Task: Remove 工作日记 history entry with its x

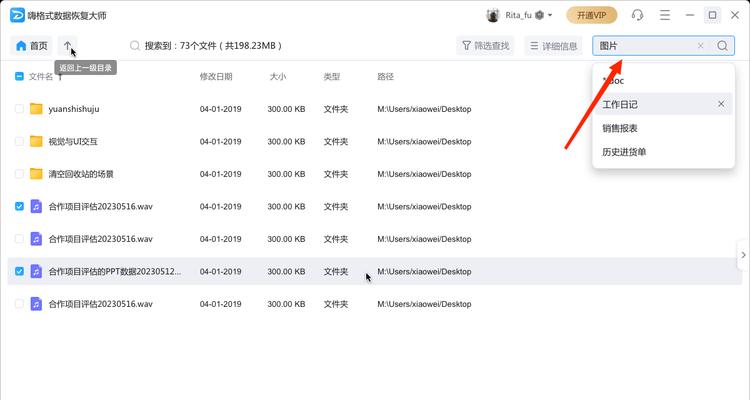Action: [x=721, y=104]
